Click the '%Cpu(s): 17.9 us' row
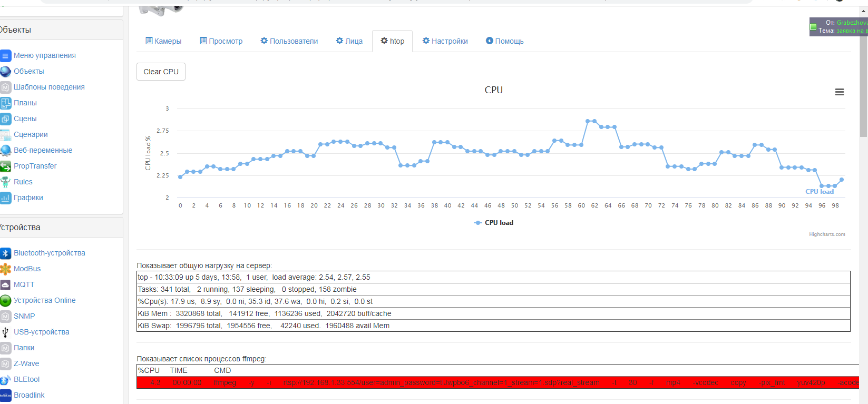Image resolution: width=868 pixels, height=404 pixels. (x=493, y=301)
